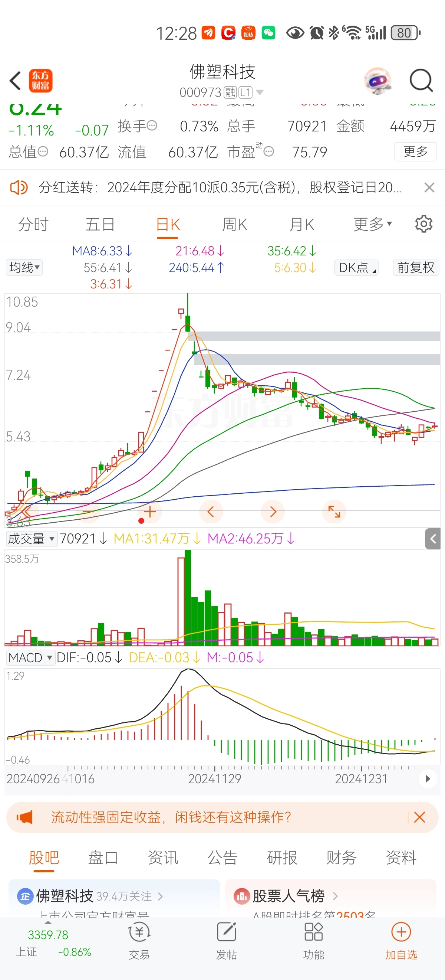Tap MA1:31.47万 volume average label
445x980 pixels.
[157, 539]
